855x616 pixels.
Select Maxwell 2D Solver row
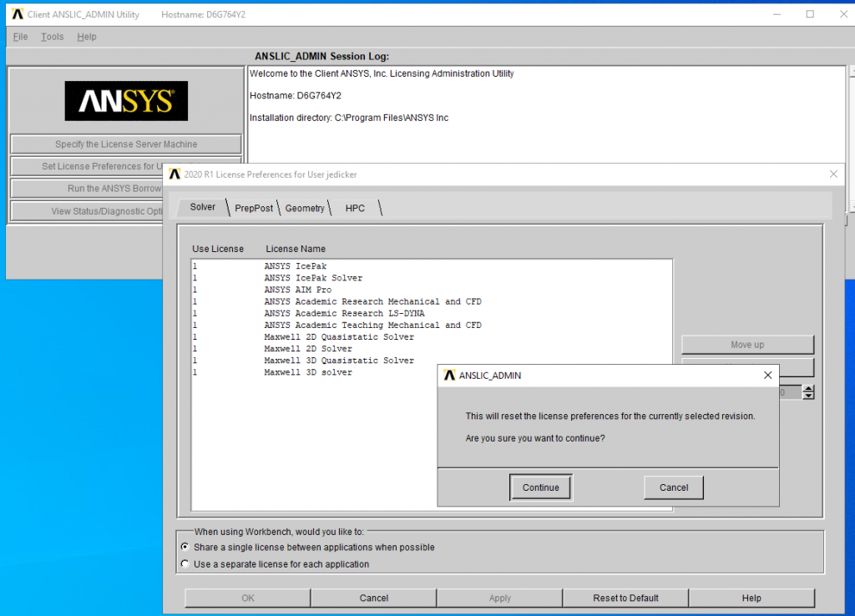click(x=432, y=349)
